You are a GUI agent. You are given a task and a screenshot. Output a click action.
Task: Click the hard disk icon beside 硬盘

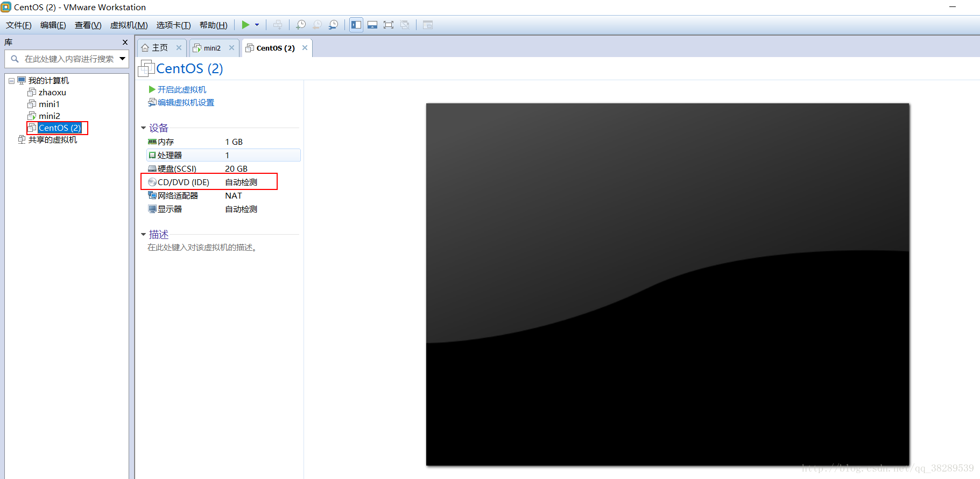pos(152,168)
